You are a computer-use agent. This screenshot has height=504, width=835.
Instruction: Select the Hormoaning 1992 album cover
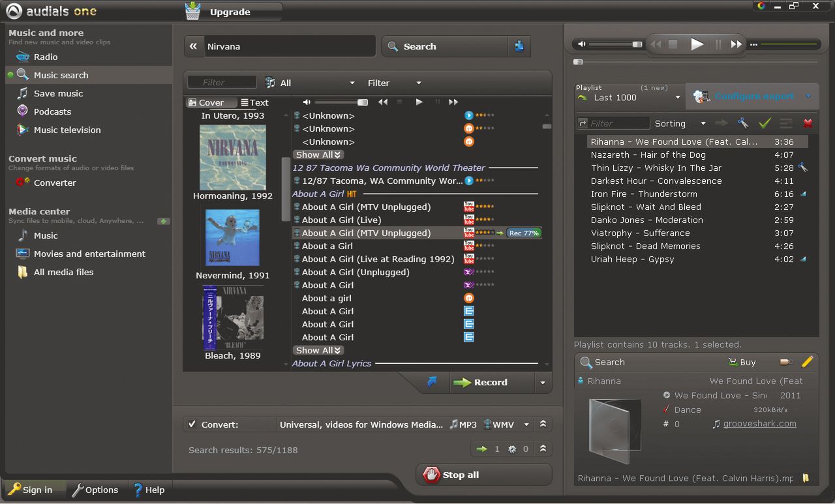(232, 158)
